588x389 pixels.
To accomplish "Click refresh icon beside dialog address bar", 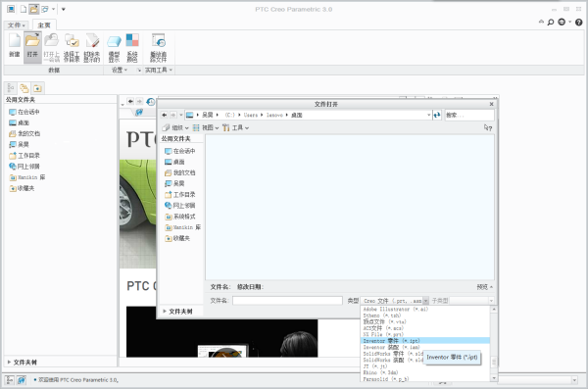I will (x=437, y=116).
